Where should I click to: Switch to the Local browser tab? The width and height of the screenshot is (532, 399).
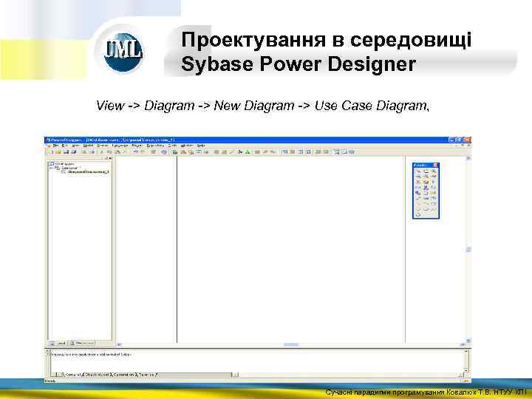tap(58, 344)
